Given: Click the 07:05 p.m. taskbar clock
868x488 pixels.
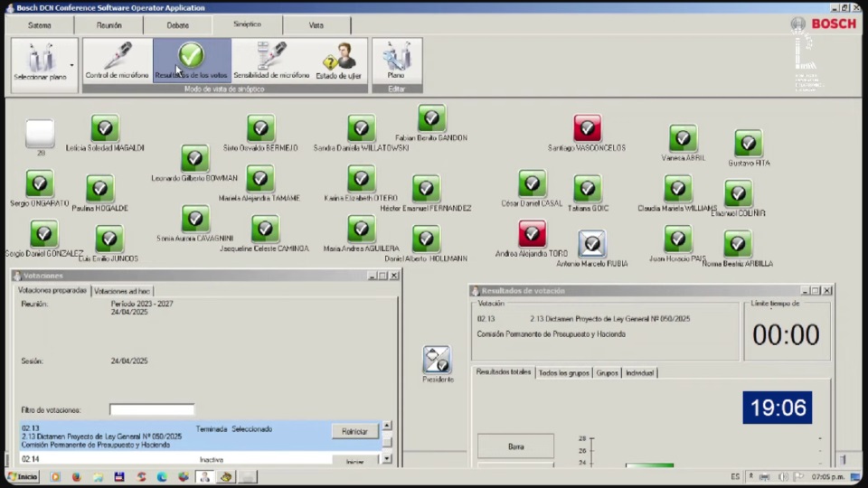Looking at the screenshot, I should point(828,476).
